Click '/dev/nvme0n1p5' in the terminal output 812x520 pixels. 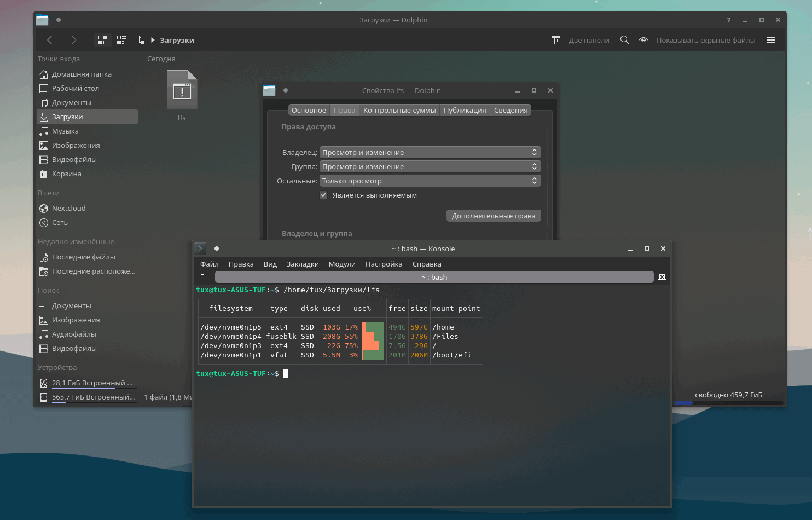(231, 327)
